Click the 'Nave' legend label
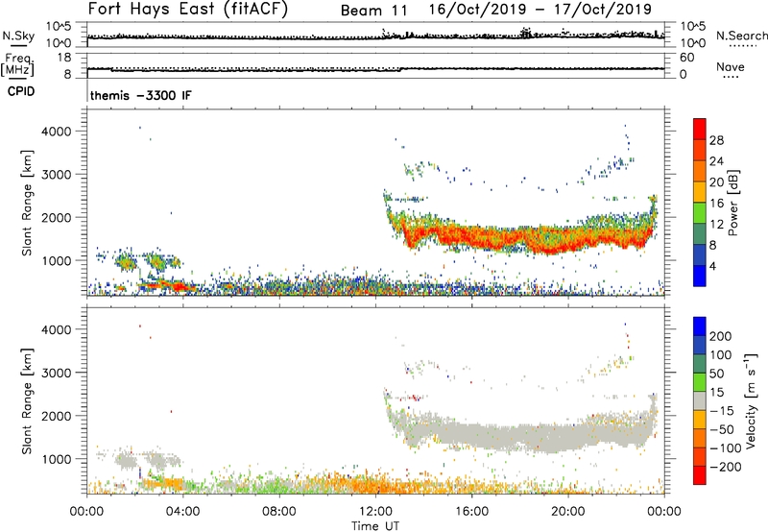The height and width of the screenshot is (532, 768). (731, 66)
